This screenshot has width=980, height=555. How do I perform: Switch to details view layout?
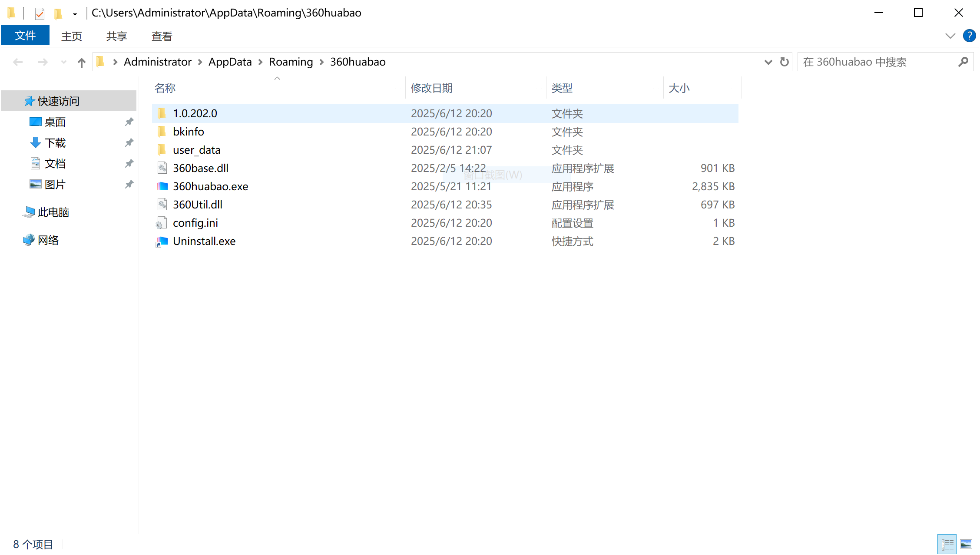pos(947,544)
